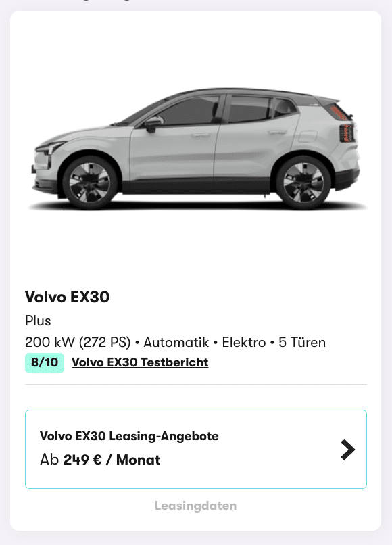Click the Plus trim label
Viewport: 392px width, 545px height.
tap(38, 321)
